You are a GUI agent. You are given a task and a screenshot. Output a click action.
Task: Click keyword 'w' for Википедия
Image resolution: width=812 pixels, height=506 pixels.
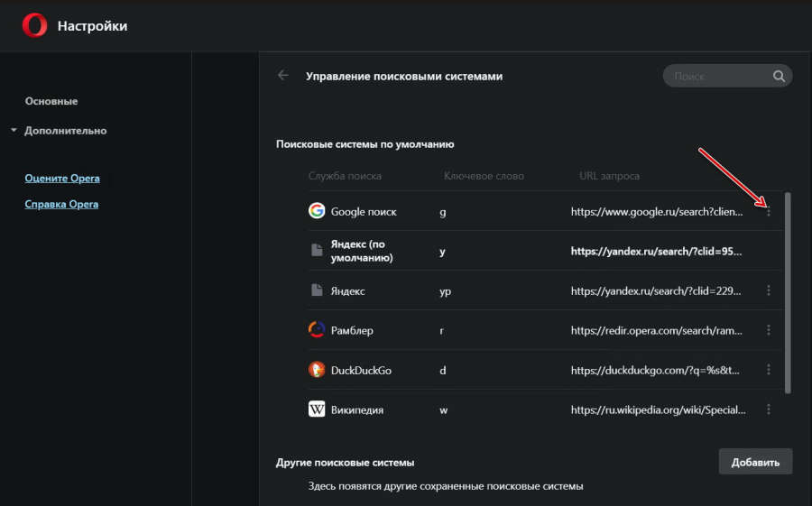tap(443, 410)
